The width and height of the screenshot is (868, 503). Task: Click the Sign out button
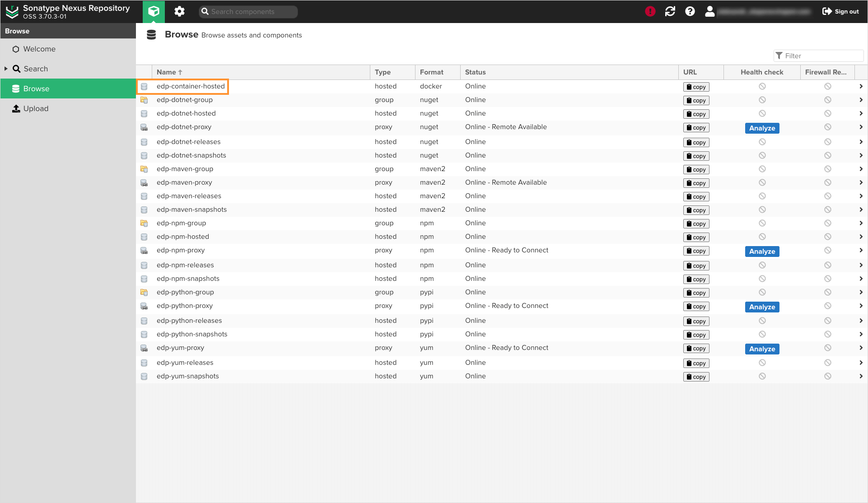pyautogui.click(x=840, y=11)
